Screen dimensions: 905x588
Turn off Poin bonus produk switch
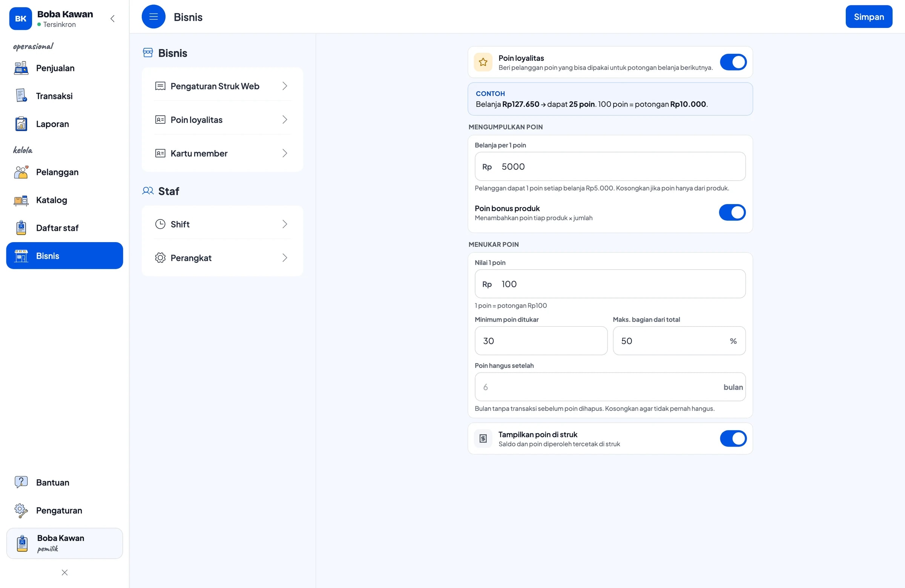coord(732,212)
